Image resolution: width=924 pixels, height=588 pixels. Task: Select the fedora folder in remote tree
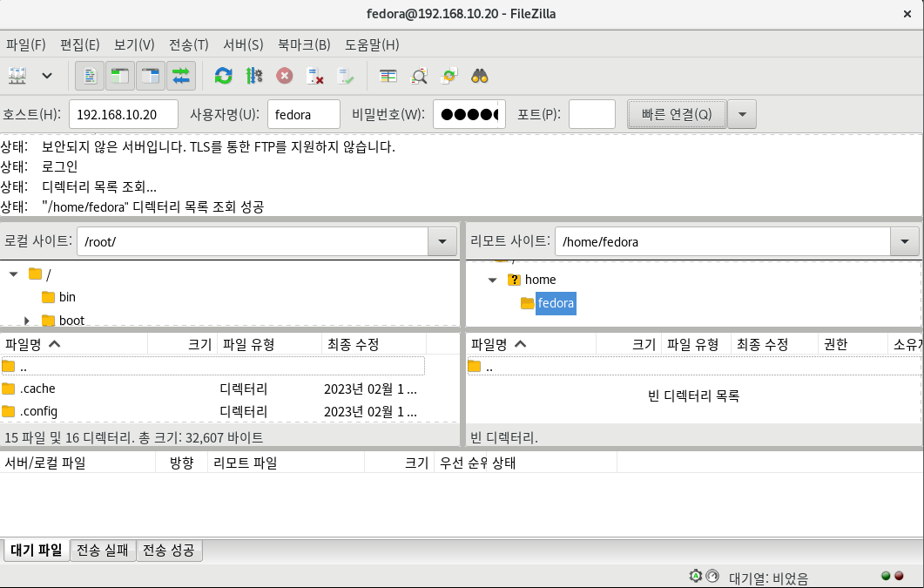pos(556,303)
